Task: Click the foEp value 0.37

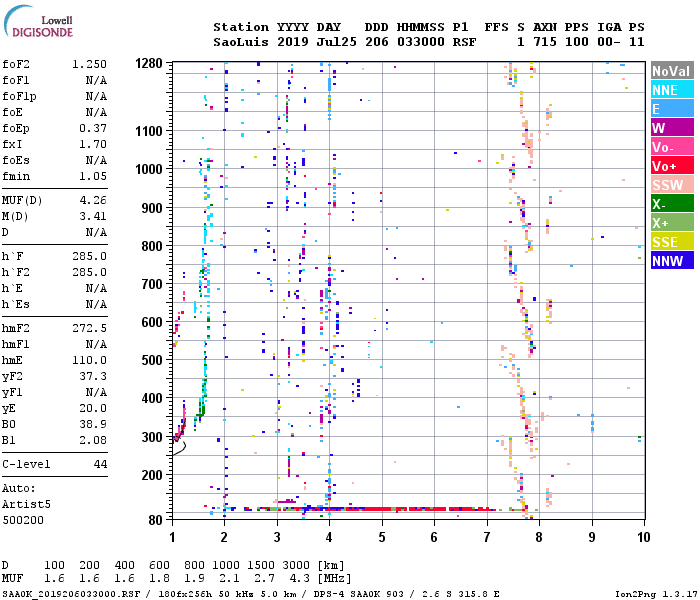Action: pyautogui.click(x=93, y=129)
